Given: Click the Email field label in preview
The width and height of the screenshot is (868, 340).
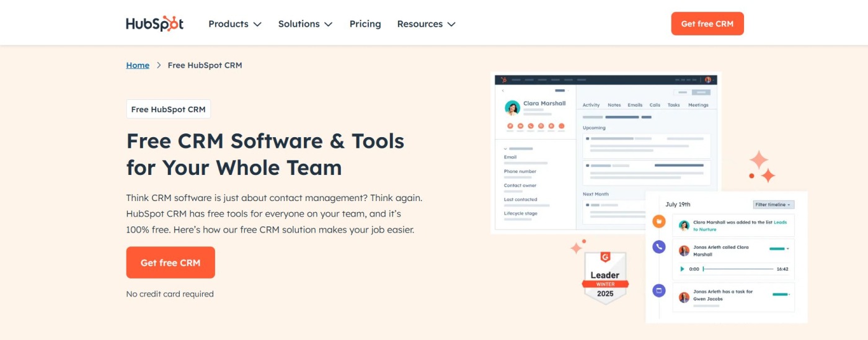Looking at the screenshot, I should point(510,157).
